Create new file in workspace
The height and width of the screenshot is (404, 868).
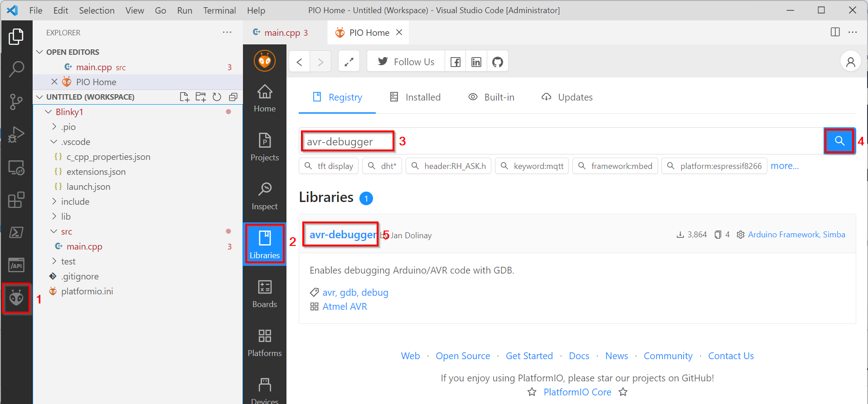184,97
